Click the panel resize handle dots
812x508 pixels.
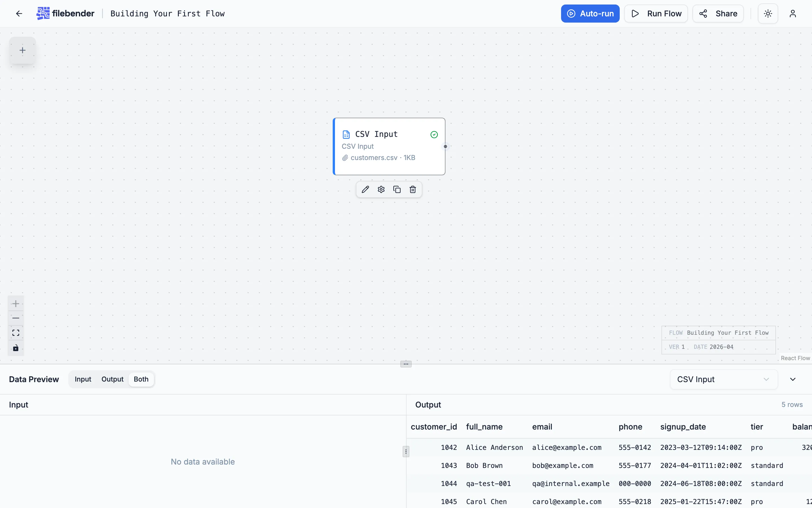[406, 364]
